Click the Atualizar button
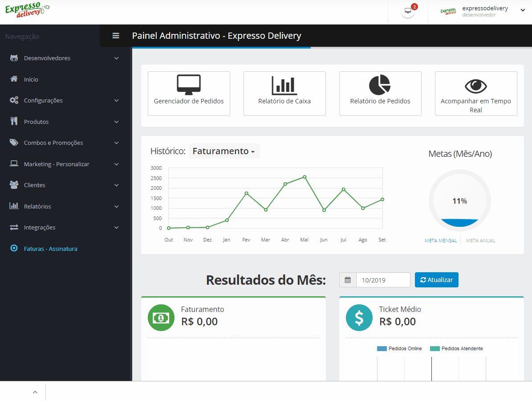 click(x=436, y=280)
